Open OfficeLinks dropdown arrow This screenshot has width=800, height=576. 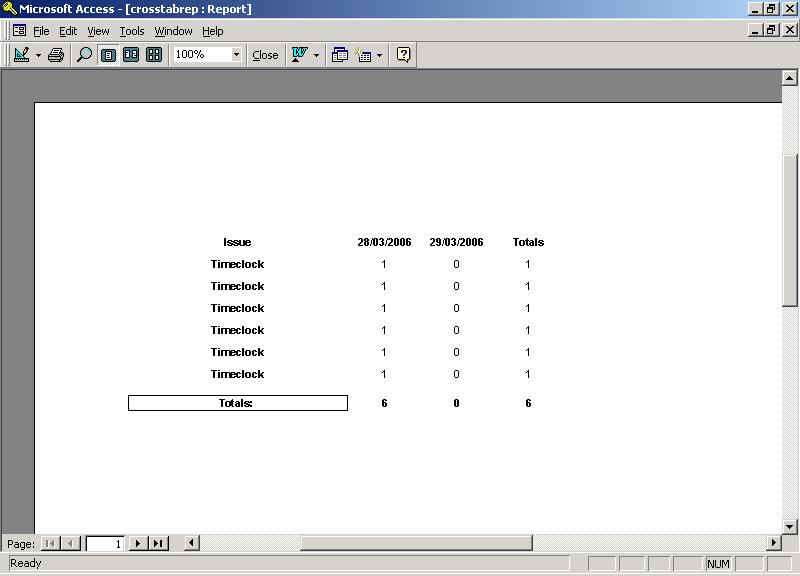pyautogui.click(x=316, y=55)
